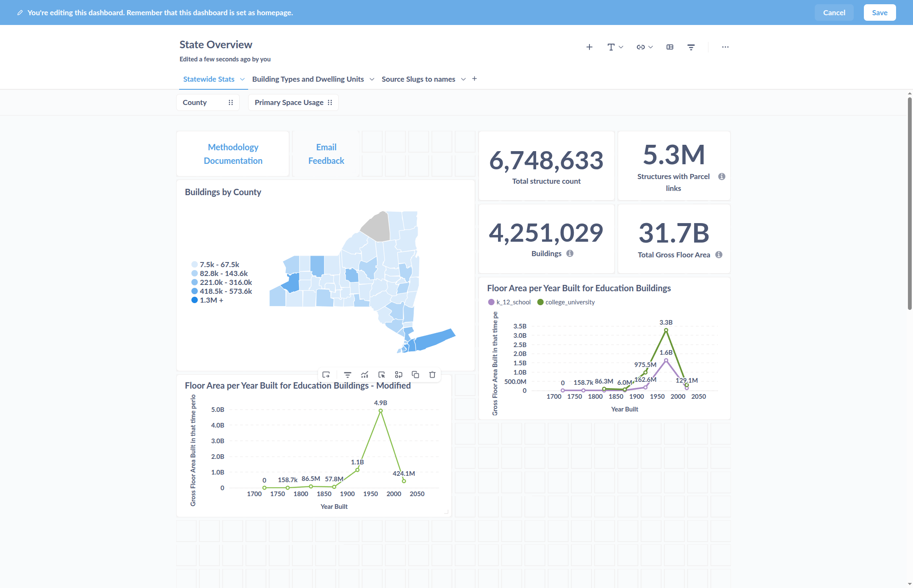Switch to Building Types and Dwelling Units tab
This screenshot has width=913, height=588.
click(x=308, y=79)
